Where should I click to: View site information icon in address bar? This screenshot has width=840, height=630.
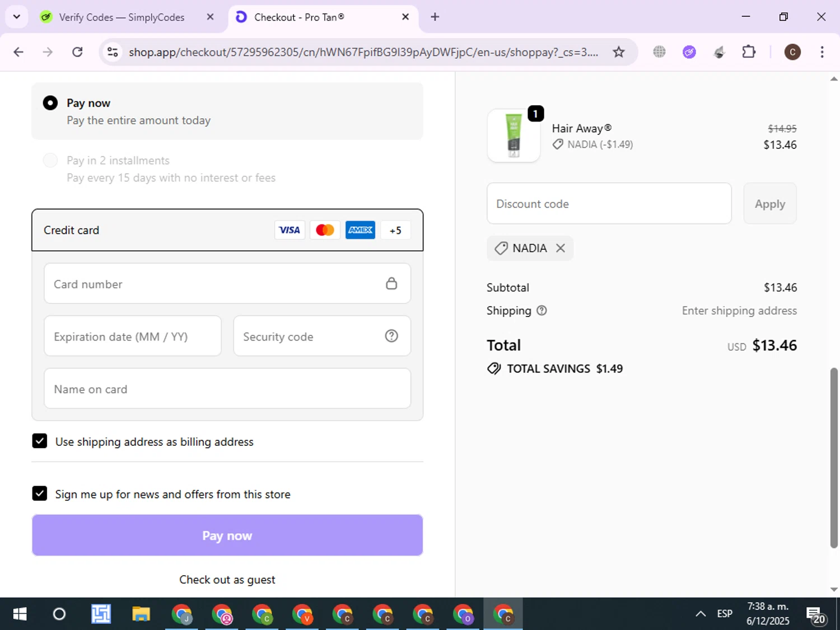113,52
